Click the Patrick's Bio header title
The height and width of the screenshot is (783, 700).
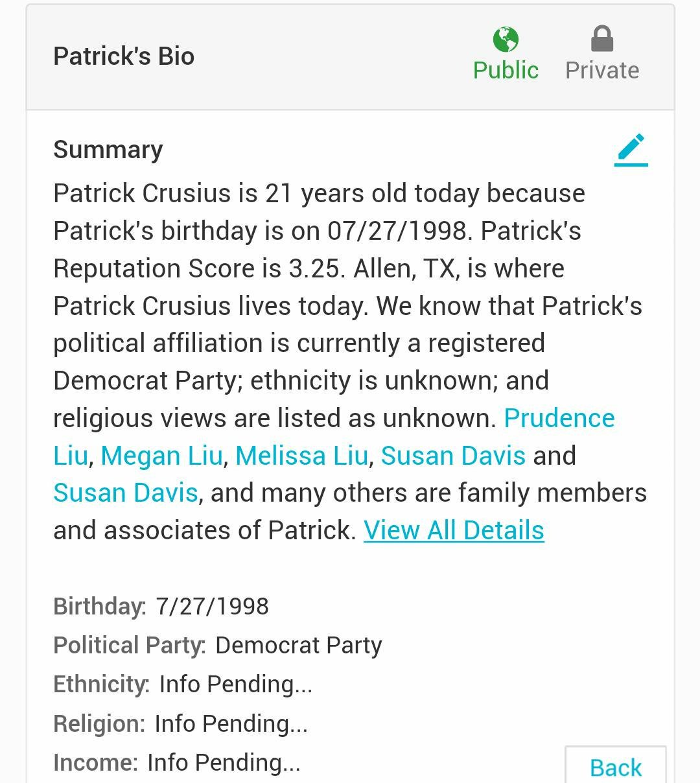(124, 56)
